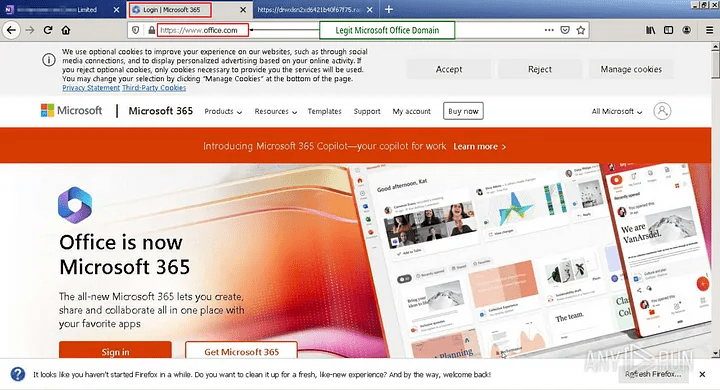This screenshot has width=720, height=390.
Task: Open the Privacy Statement link
Action: (91, 88)
